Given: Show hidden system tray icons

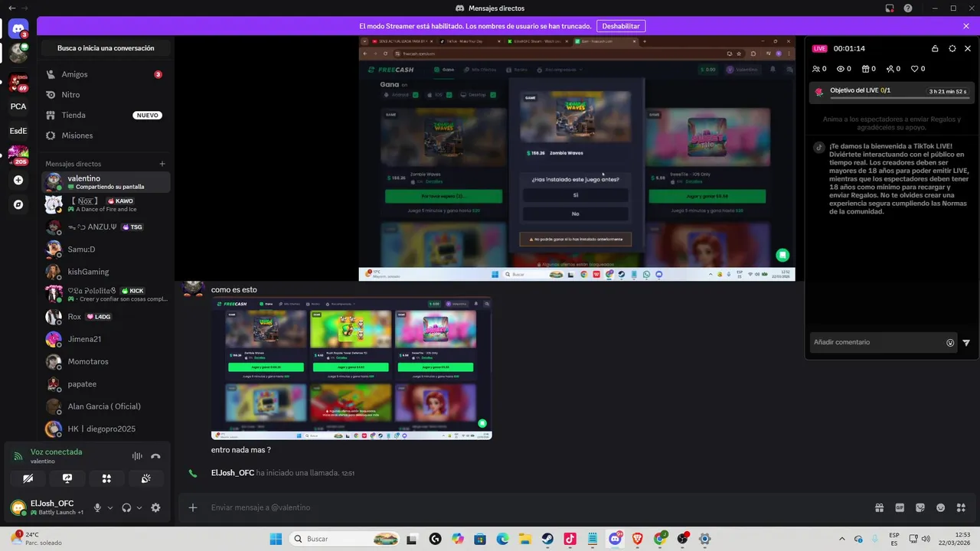Looking at the screenshot, I should (x=842, y=539).
